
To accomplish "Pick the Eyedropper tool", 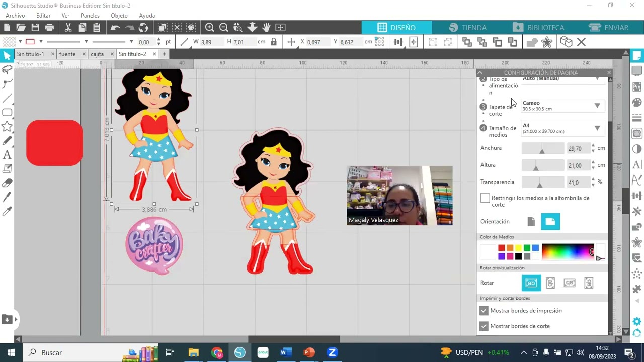I will [7, 212].
